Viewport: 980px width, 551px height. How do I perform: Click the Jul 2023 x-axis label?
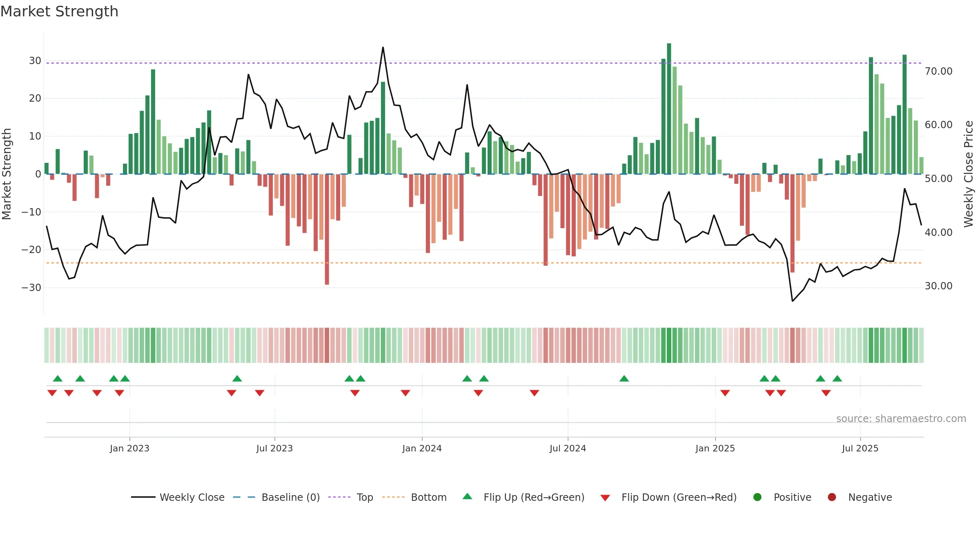point(274,448)
